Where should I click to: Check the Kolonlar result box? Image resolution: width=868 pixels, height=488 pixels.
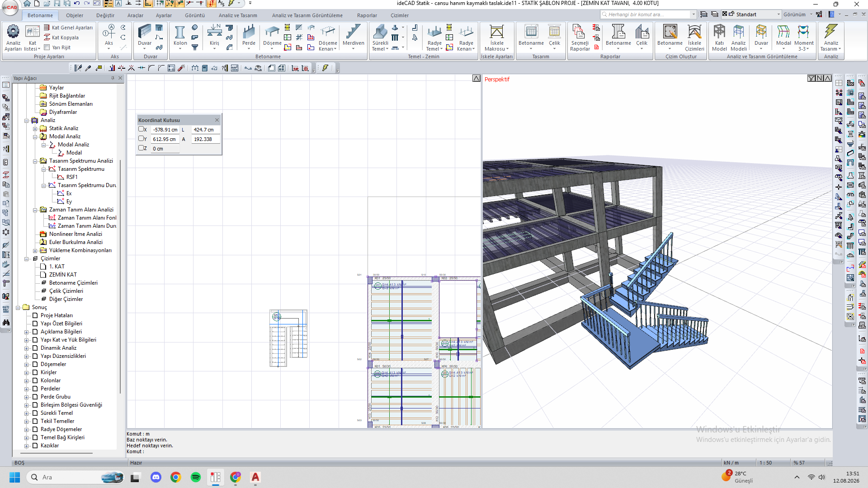[x=35, y=380]
